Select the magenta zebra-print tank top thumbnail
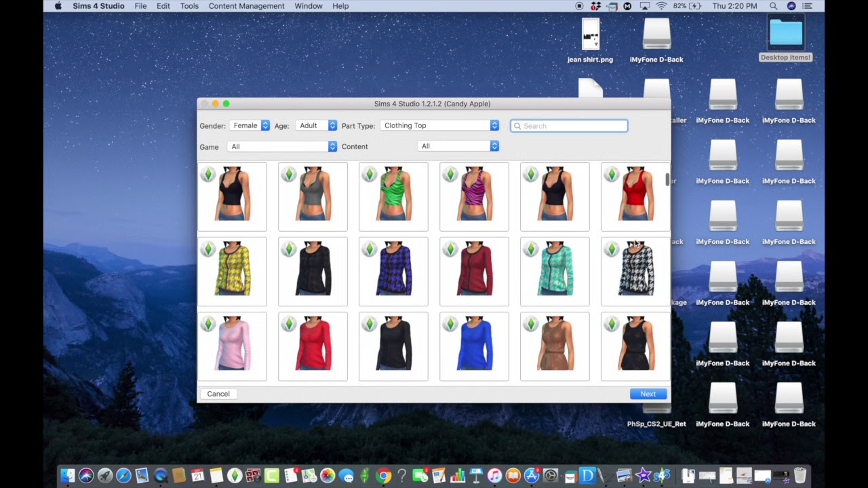 (x=474, y=197)
